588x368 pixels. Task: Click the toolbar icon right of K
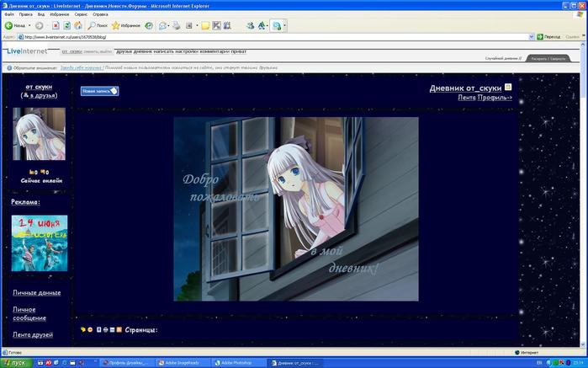coord(227,25)
